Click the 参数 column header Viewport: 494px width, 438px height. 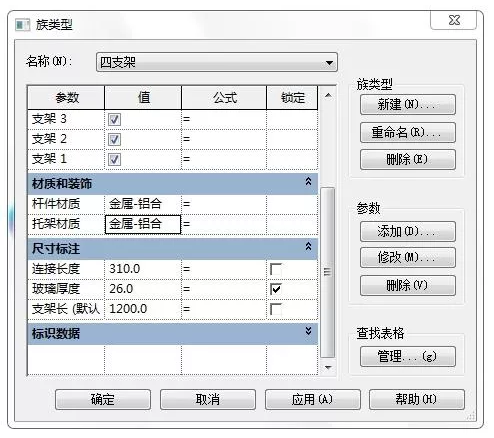point(66,98)
